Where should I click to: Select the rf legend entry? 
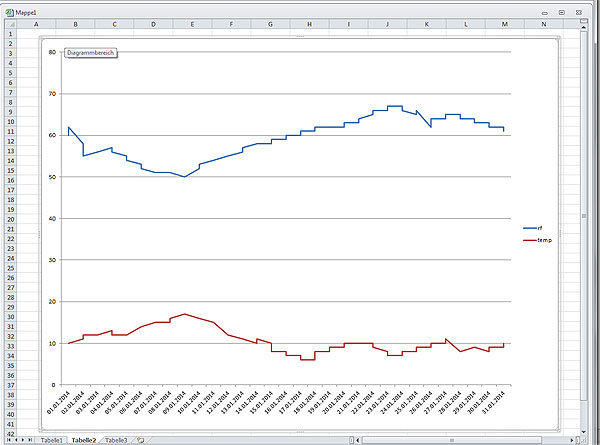coord(539,229)
